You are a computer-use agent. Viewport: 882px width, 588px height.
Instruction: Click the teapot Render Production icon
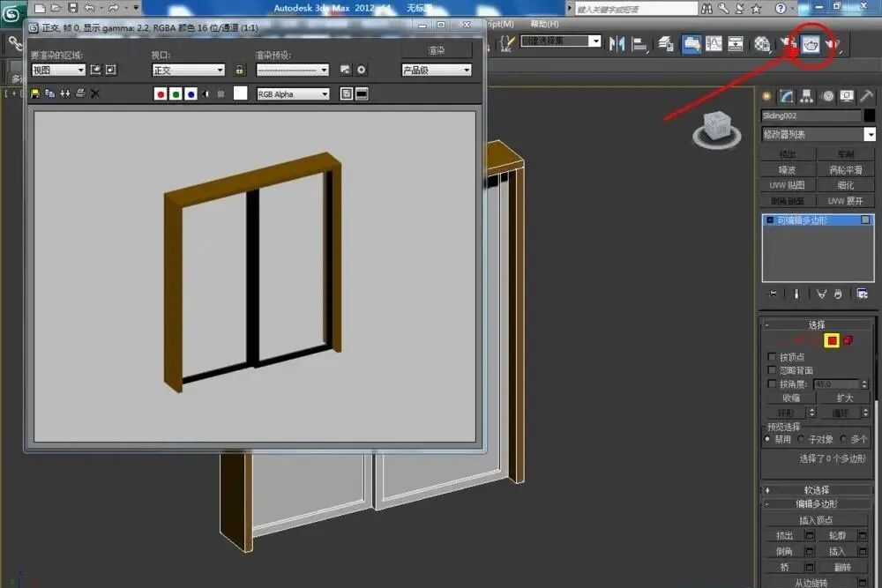(x=811, y=44)
